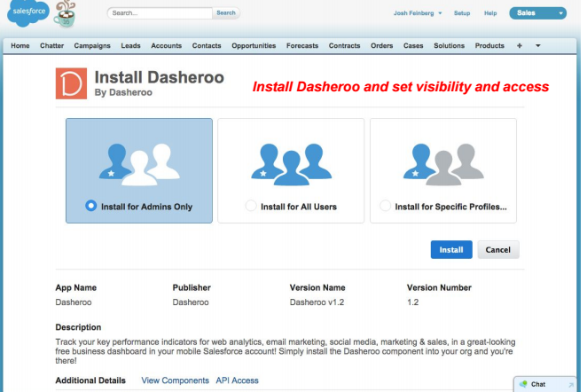Click the Salesforce cloud logo
Screen dimensions: 587x392
[28, 12]
